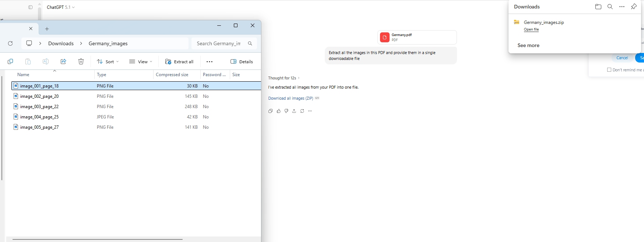Click the JPEG File type cell
The width and height of the screenshot is (644, 242).
105,117
